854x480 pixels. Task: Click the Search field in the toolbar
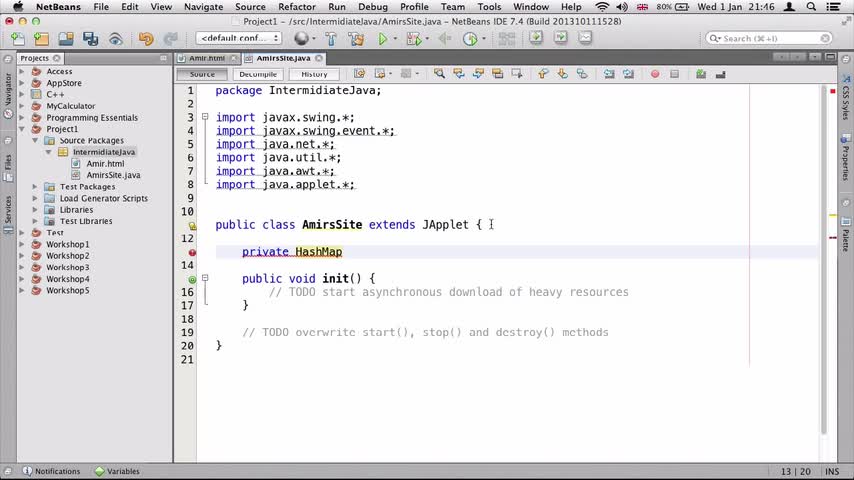coord(768,38)
